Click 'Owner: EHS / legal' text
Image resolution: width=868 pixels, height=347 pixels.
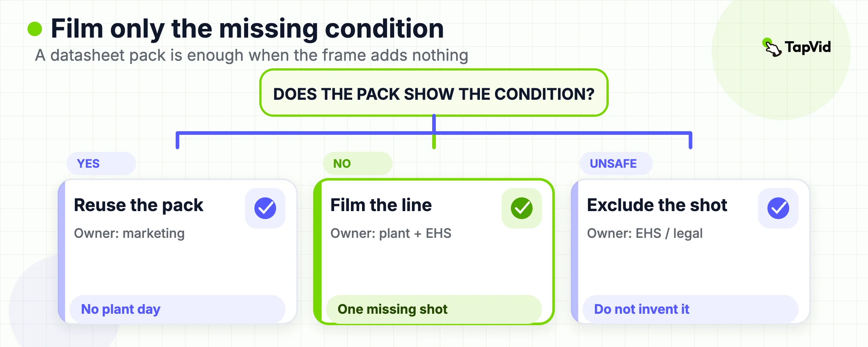click(645, 234)
